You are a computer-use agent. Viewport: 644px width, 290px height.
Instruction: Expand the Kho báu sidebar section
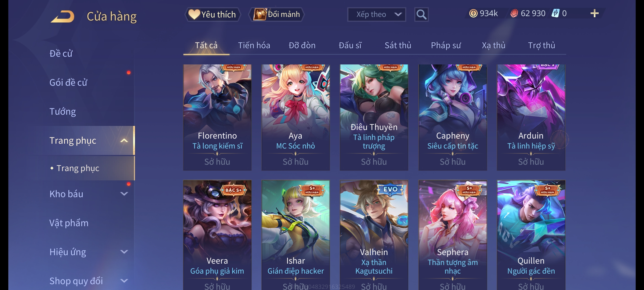[124, 194]
